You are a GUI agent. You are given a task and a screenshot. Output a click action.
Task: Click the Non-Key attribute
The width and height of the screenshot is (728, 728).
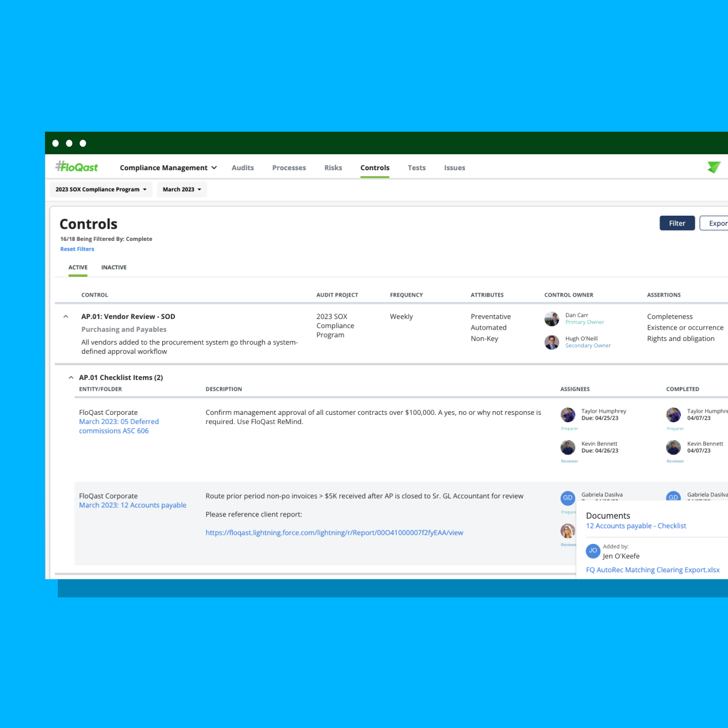click(x=484, y=338)
